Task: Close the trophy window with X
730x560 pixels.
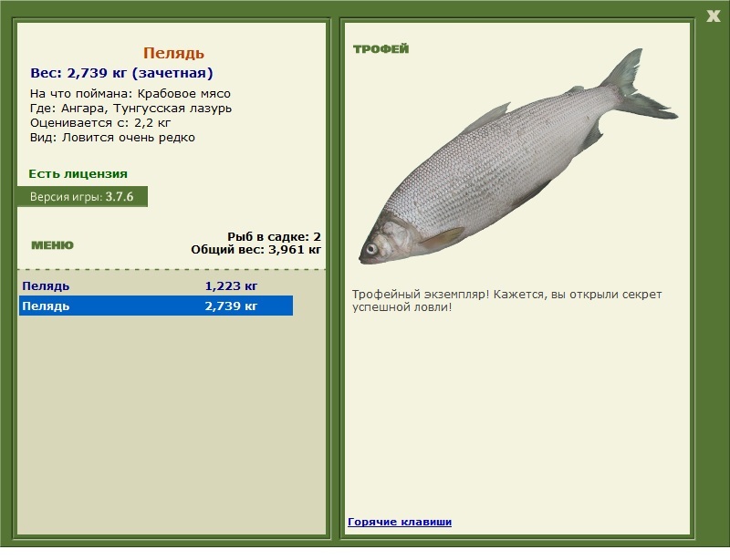Action: click(x=714, y=16)
